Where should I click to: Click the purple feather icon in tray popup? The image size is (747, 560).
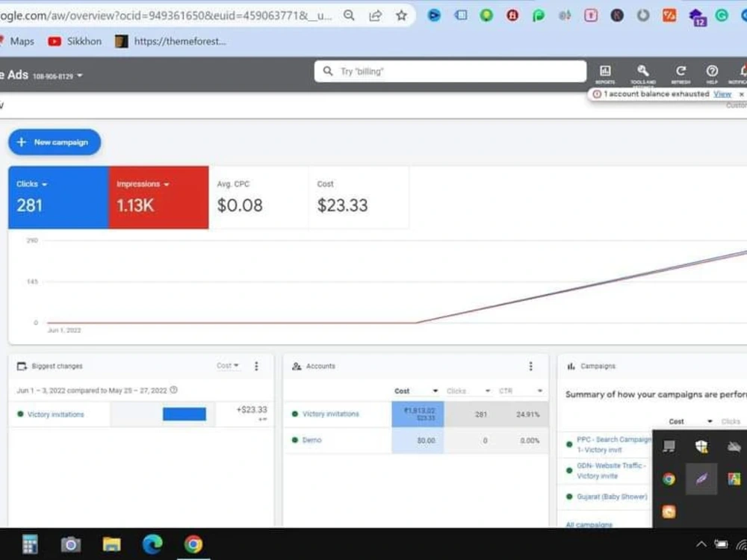pos(701,479)
